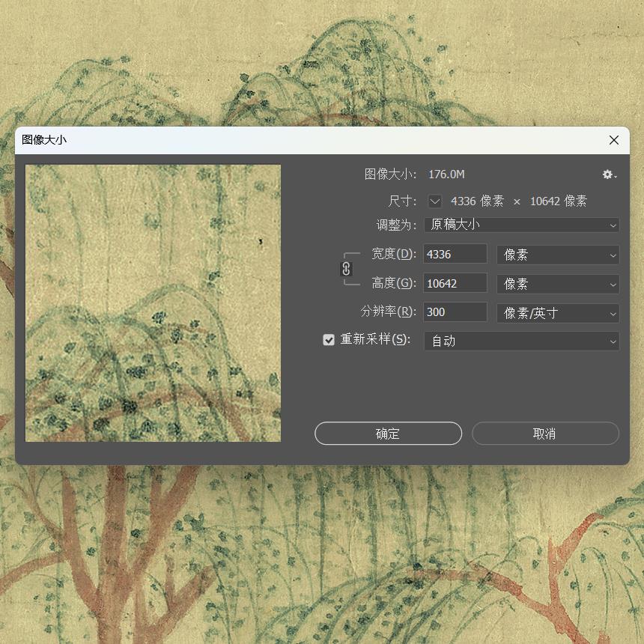Image resolution: width=644 pixels, height=644 pixels.
Task: Click the 宽度 input field with 4336
Action: pos(455,255)
